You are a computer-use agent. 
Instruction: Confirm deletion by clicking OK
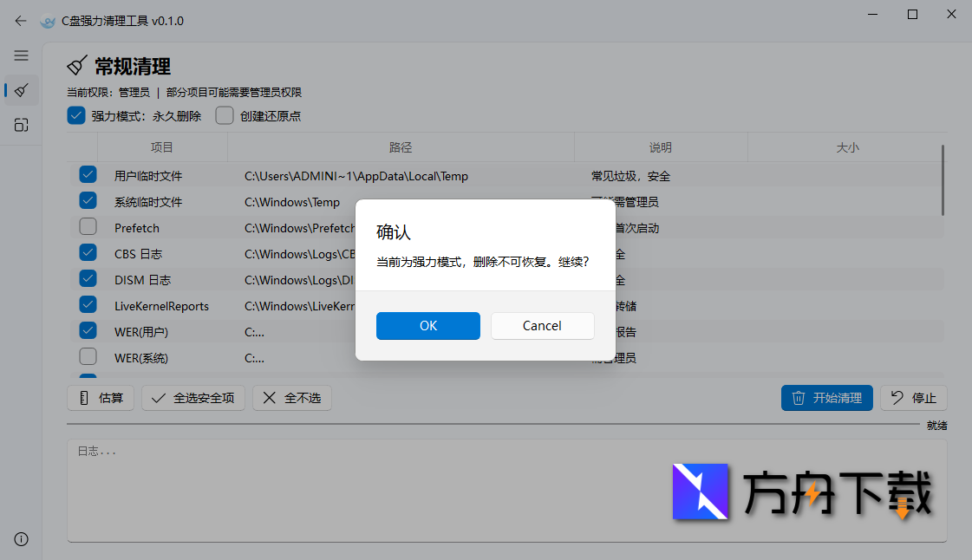tap(427, 326)
